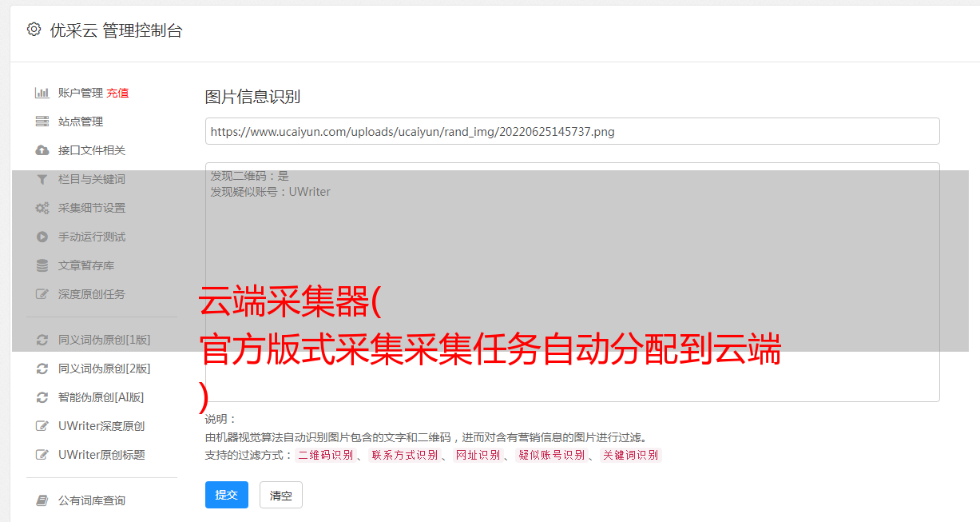Click the image URL input field

tap(572, 131)
